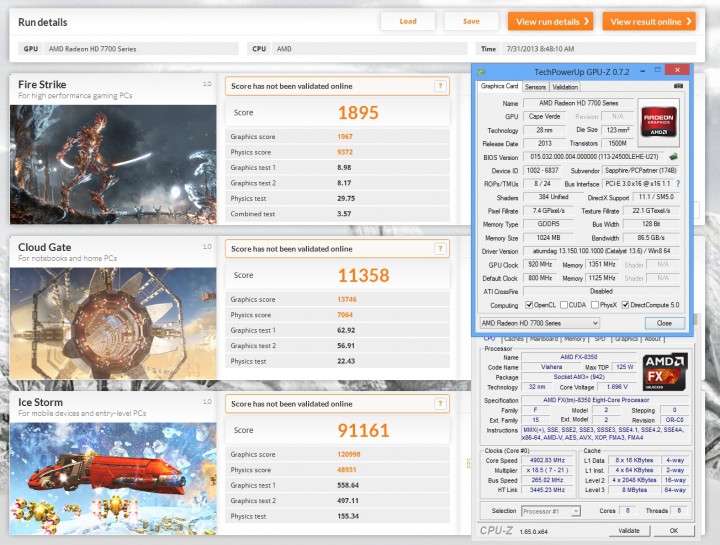The width and height of the screenshot is (720, 545).
Task: Click the GPU-Z title bar app icon
Action: pyautogui.click(x=482, y=72)
